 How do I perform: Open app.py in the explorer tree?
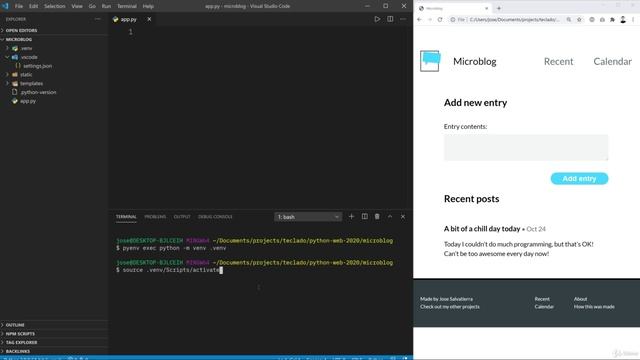(x=28, y=101)
